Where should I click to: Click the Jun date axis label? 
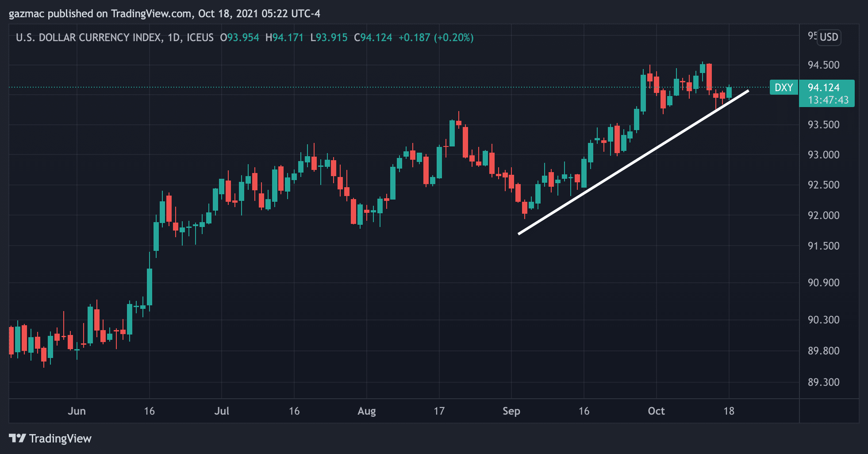[77, 411]
